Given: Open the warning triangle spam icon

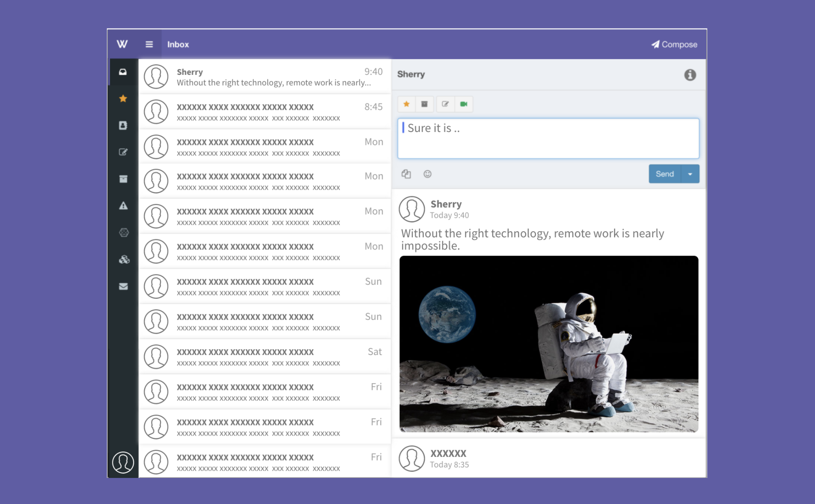Looking at the screenshot, I should pos(123,206).
